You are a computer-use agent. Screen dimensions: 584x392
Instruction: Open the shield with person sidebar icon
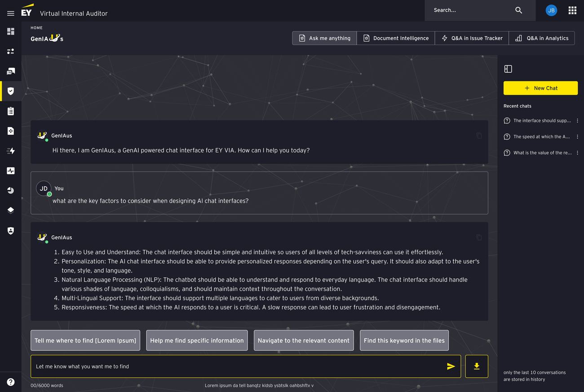point(11,230)
